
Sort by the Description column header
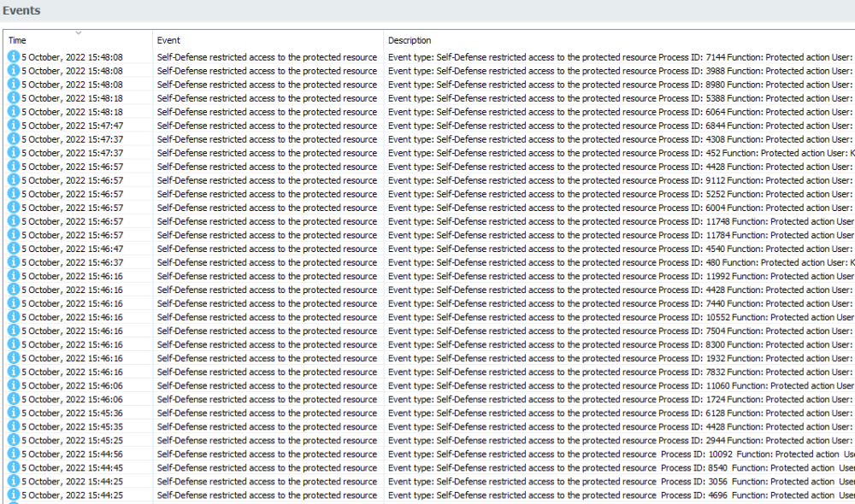(410, 40)
